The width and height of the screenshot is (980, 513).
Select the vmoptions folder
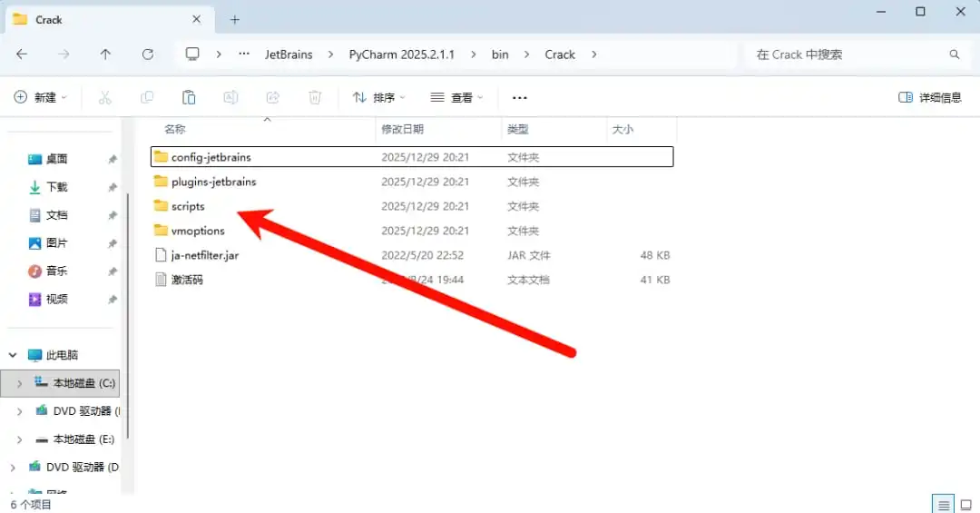pos(412,231)
